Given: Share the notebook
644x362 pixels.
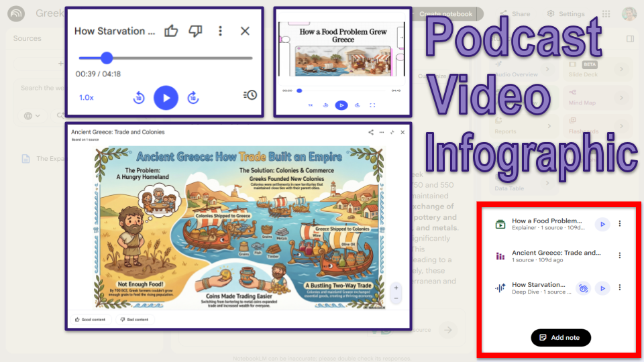Looking at the screenshot, I should (515, 14).
